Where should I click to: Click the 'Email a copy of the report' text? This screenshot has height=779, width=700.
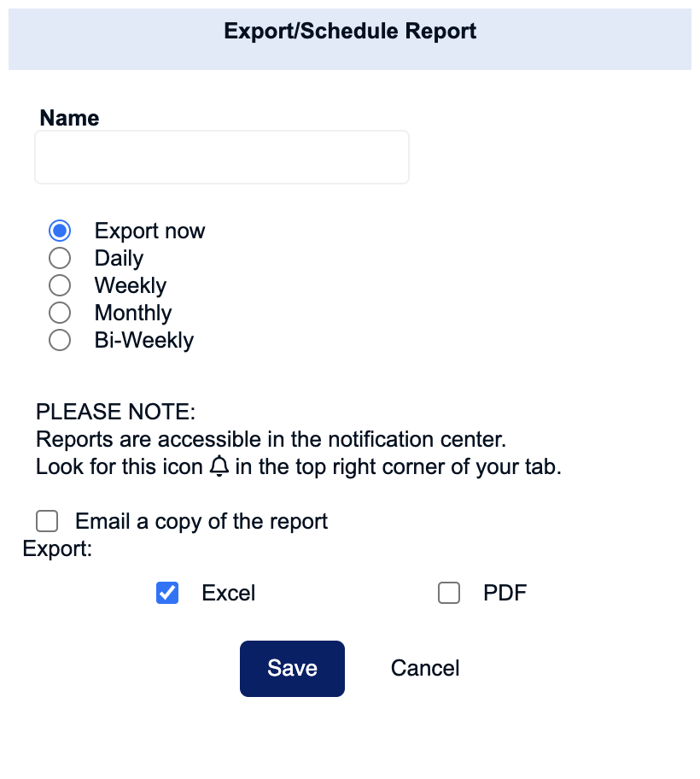coord(201,522)
